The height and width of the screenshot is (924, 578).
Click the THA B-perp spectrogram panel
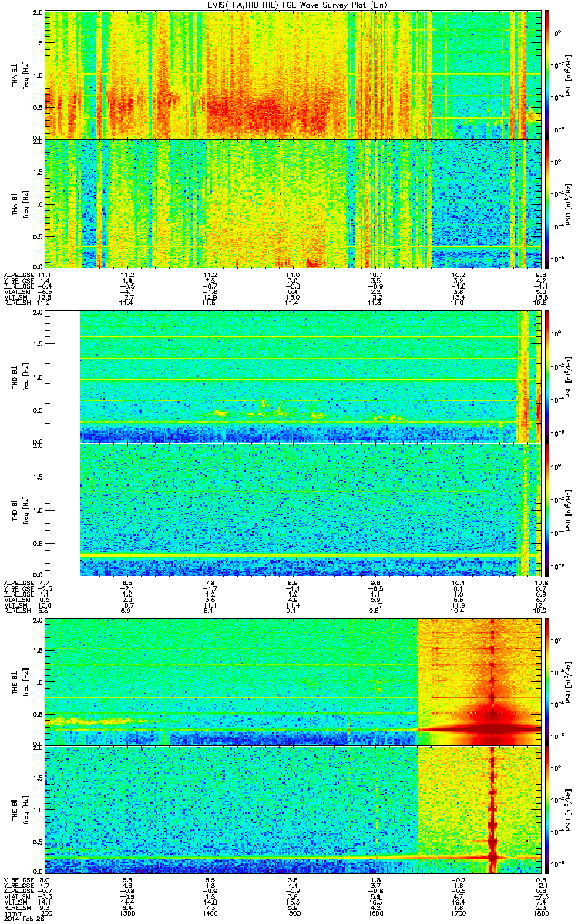point(294,75)
